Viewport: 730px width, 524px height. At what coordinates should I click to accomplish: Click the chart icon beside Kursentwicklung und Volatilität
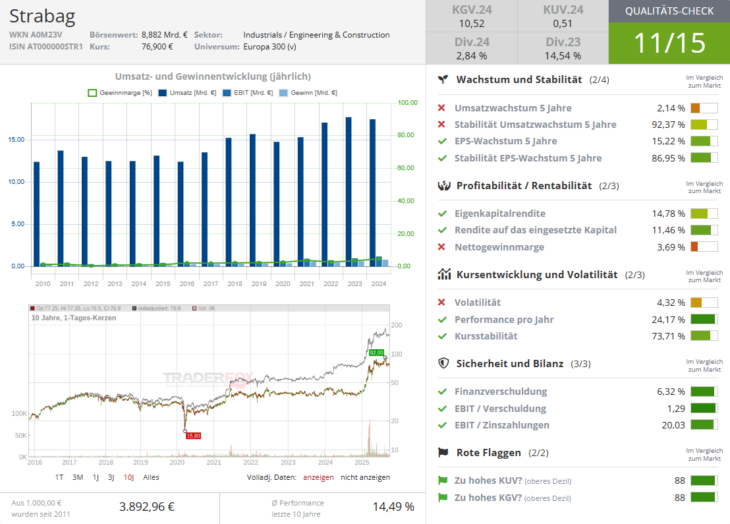[444, 275]
